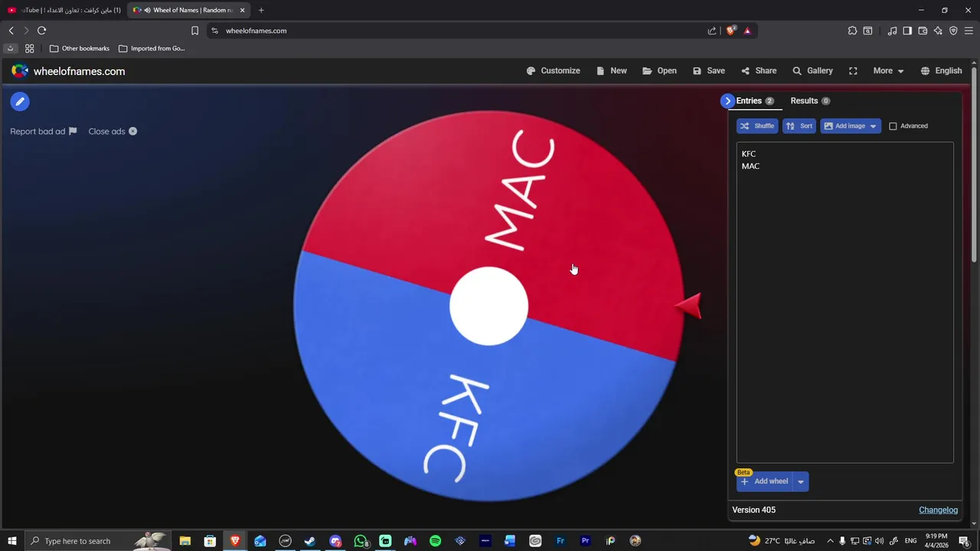Collapse the entries panel with arrow
Viewport: 980px width, 551px height.
[x=727, y=101]
